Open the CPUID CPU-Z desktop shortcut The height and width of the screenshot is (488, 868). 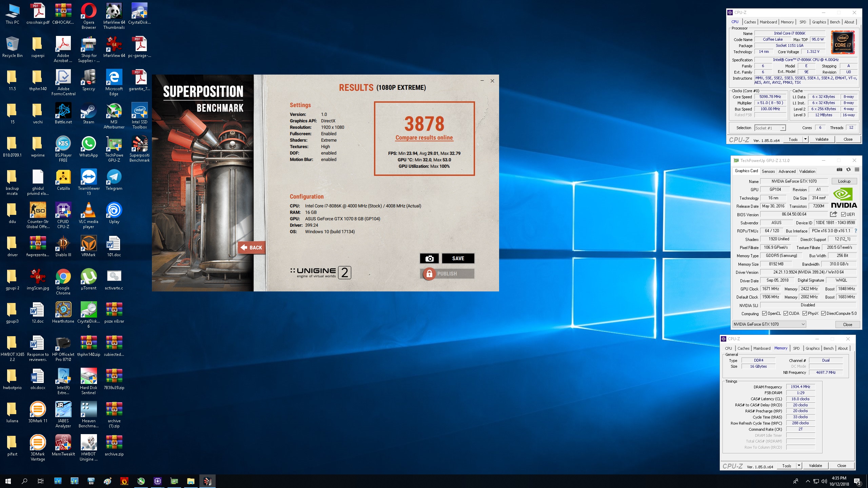tap(63, 216)
